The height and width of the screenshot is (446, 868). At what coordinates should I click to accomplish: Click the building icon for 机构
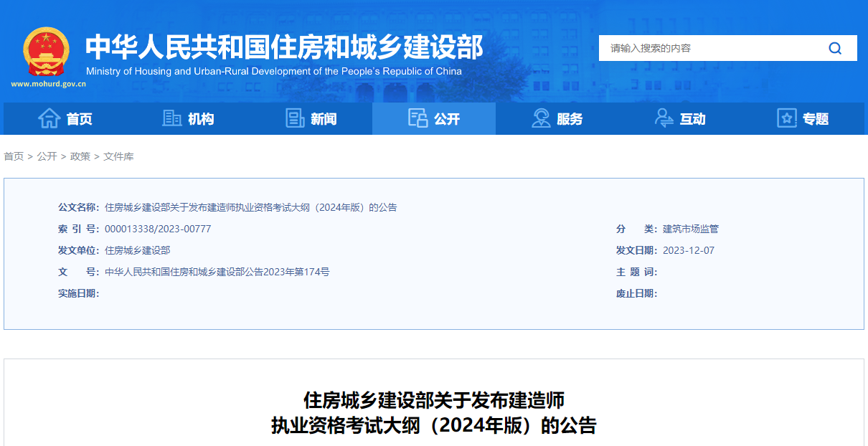click(172, 118)
